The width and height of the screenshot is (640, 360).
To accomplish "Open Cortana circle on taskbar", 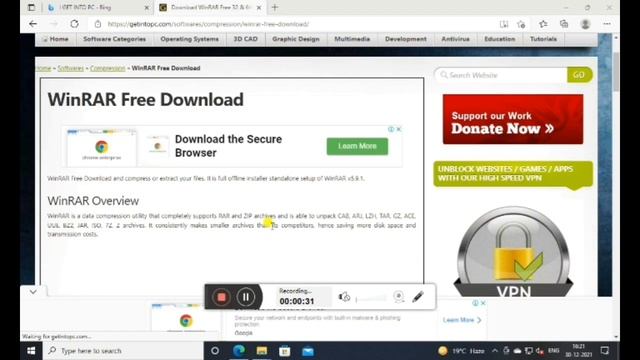I will 215,351.
